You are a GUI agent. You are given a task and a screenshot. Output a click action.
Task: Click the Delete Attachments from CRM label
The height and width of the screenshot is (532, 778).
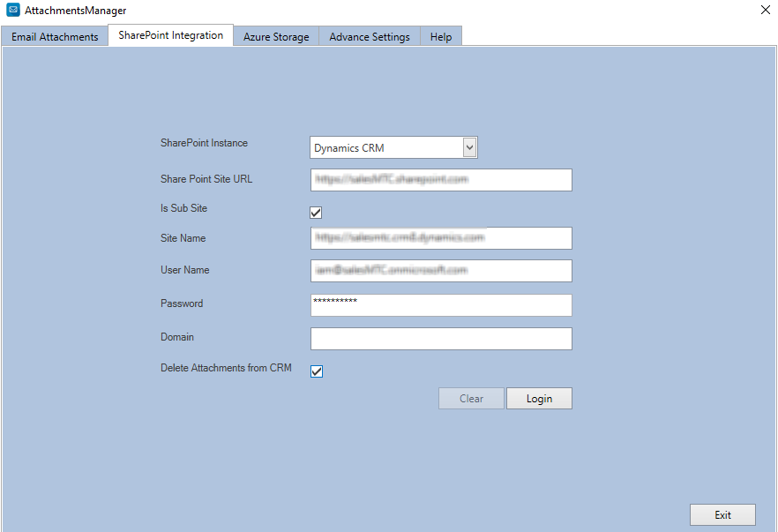[x=226, y=368]
